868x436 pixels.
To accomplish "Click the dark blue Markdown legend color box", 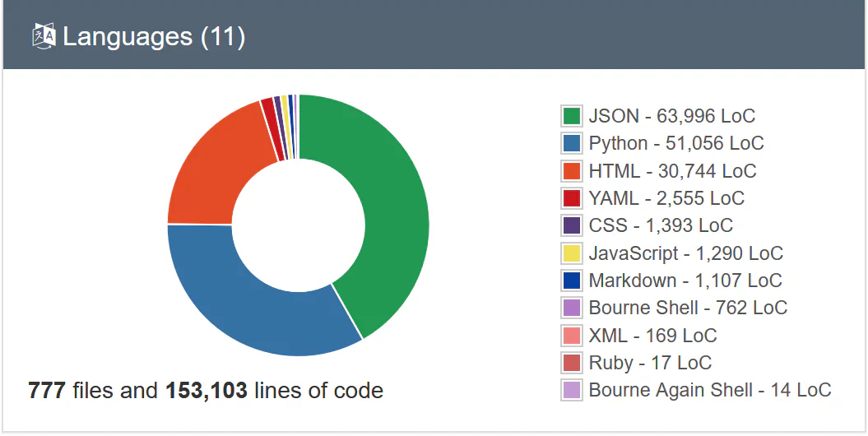I will click(x=572, y=281).
